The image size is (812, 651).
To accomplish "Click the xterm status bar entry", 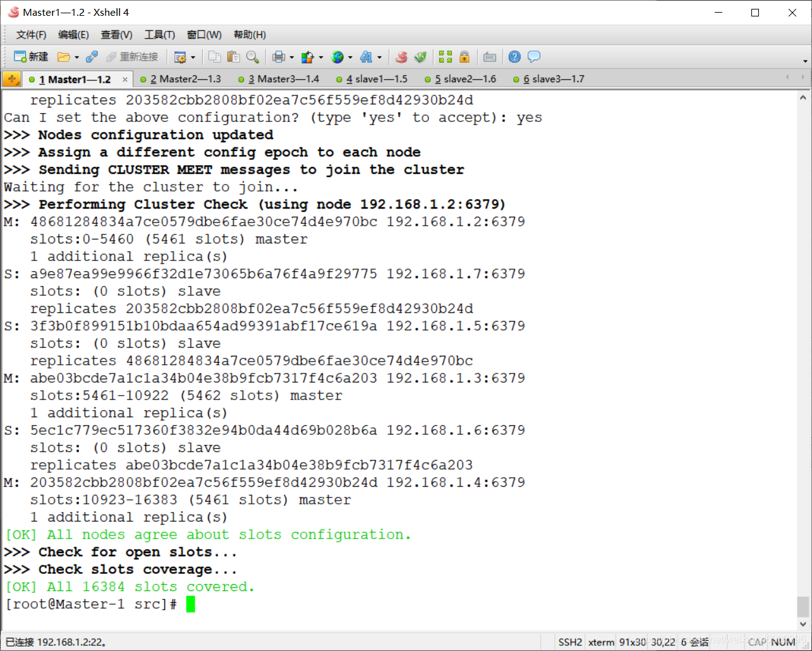I will (601, 642).
